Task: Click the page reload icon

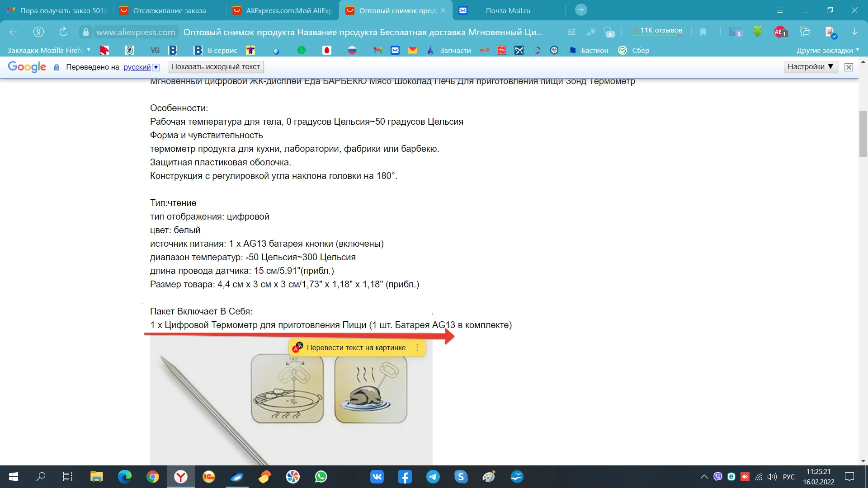Action: pos(63,32)
